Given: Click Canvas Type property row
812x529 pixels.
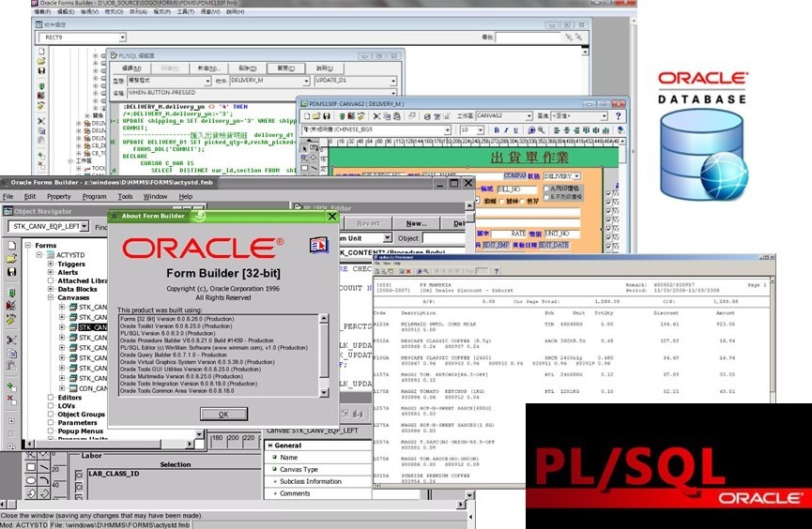Looking at the screenshot, I should (x=318, y=470).
